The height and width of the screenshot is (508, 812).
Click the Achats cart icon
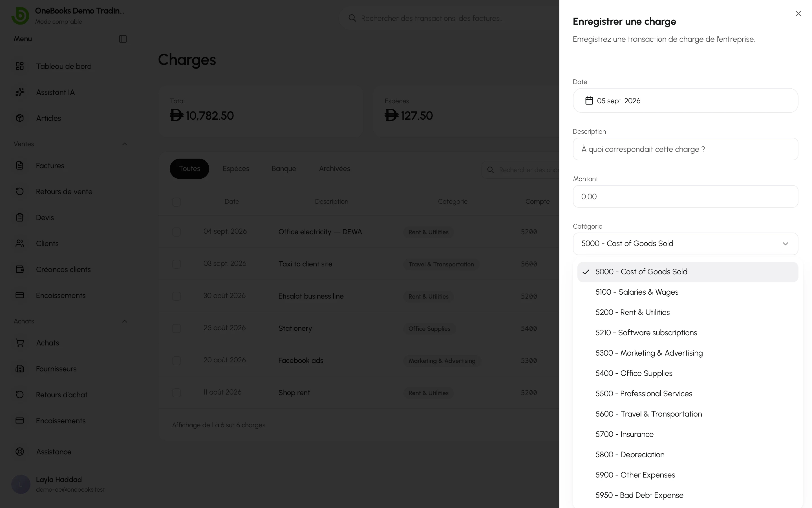tap(20, 343)
